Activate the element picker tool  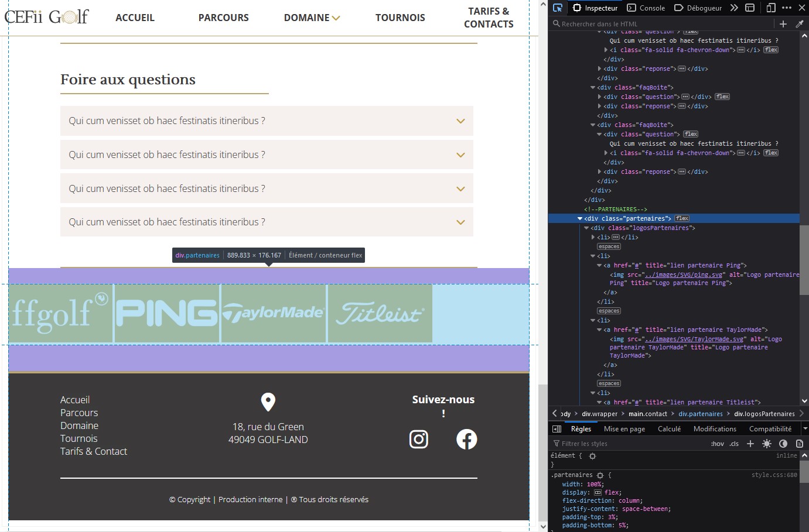point(558,8)
